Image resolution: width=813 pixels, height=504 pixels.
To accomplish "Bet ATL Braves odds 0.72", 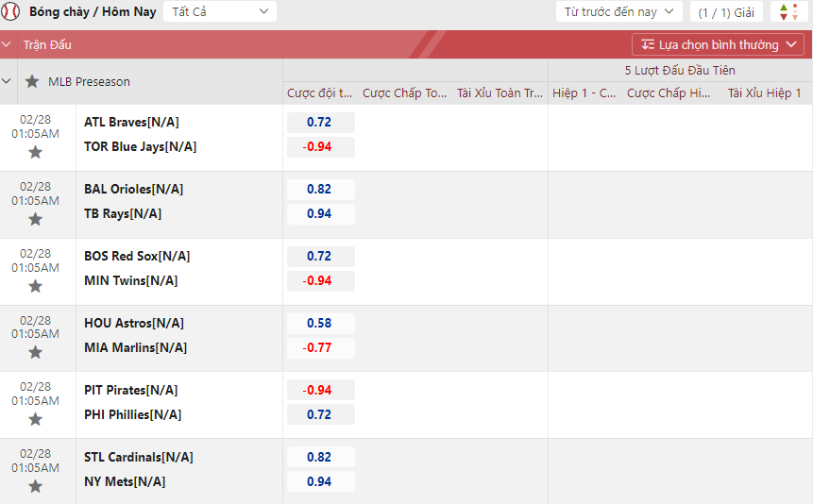I will (320, 123).
